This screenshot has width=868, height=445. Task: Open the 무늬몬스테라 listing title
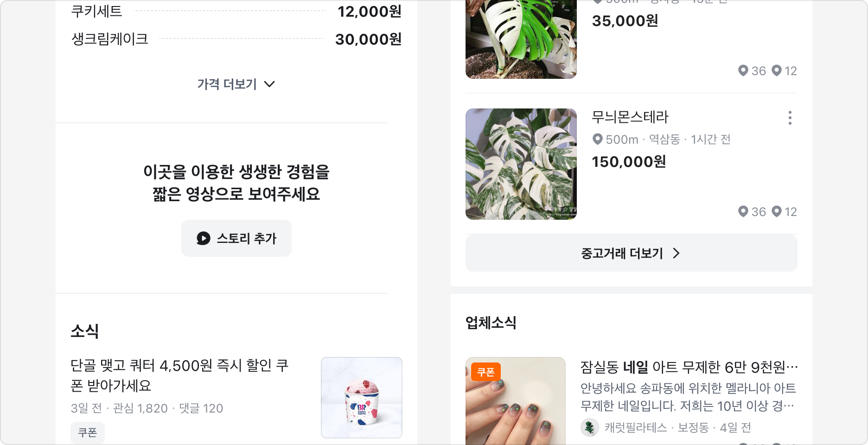630,117
